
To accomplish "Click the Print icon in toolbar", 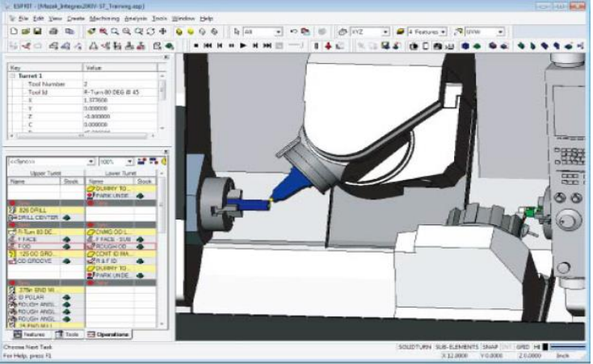I will point(53,31).
